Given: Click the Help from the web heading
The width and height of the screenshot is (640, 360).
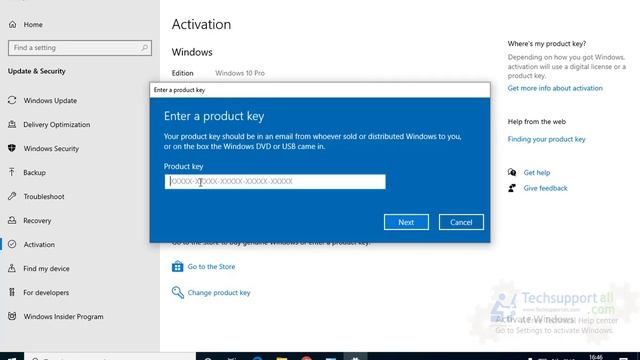Looking at the screenshot, I should click(536, 122).
